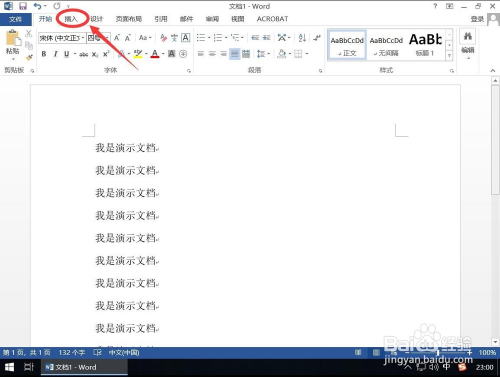
Task: Toggle italic formatting
Action: pos(55,54)
